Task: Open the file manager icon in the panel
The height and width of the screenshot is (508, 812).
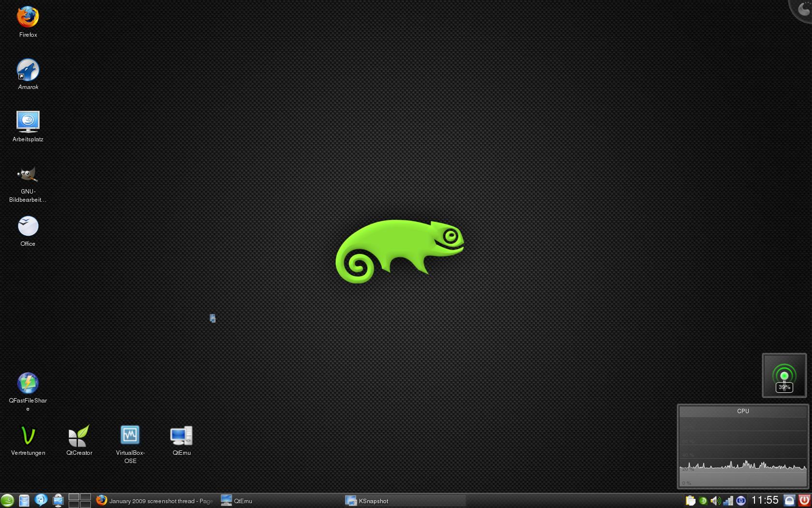Action: [24, 500]
